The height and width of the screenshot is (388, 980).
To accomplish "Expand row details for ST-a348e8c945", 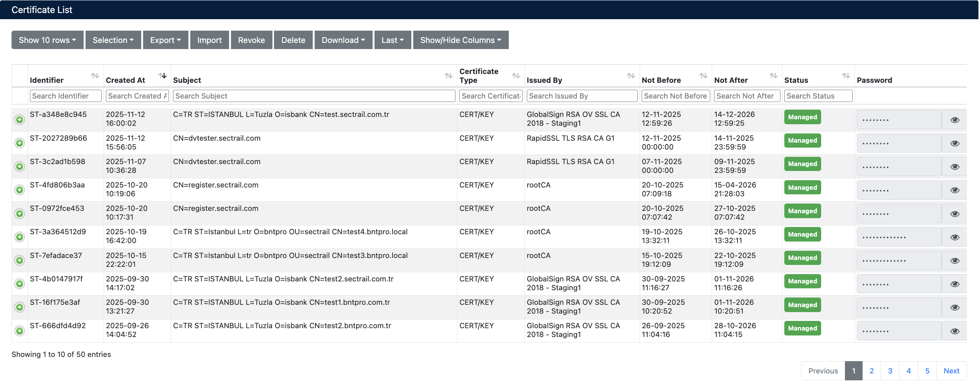I will (x=20, y=120).
